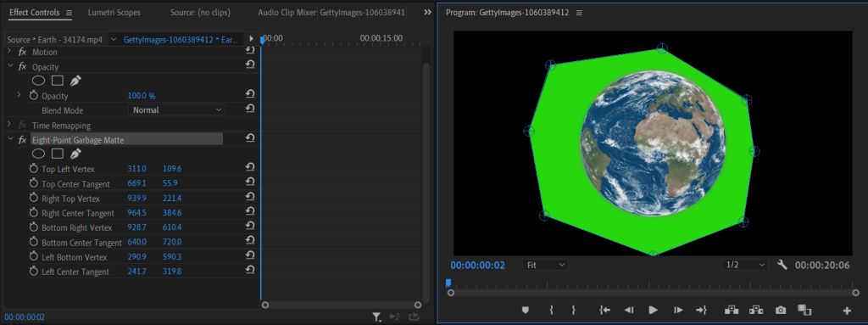This screenshot has width=868, height=325.
Task: Toggle the Motion fx effect switch
Action: (x=22, y=52)
